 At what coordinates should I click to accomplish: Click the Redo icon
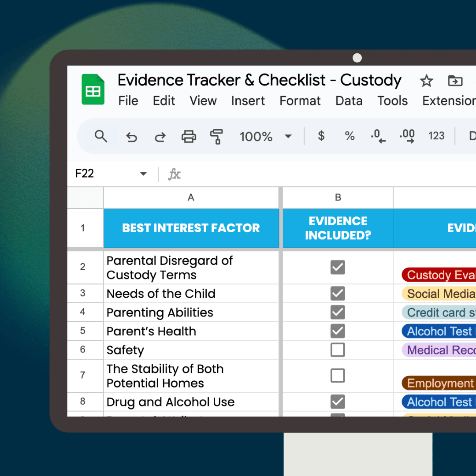pos(160,137)
